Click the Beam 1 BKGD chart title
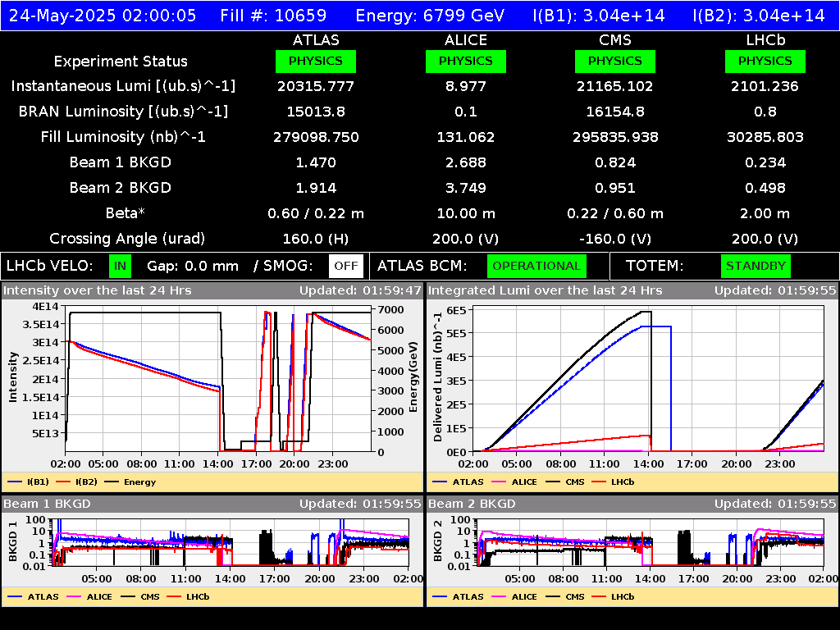 coord(47,504)
